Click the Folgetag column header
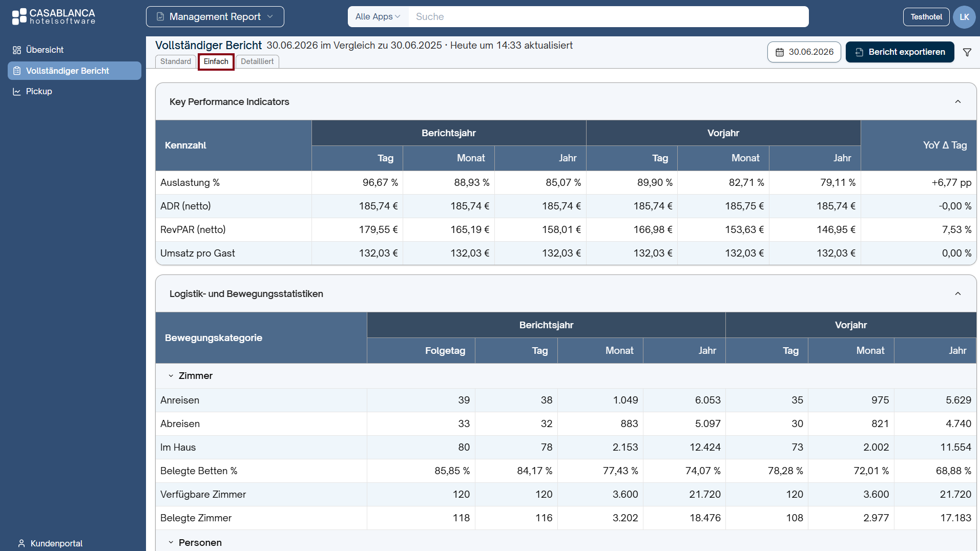 coord(421,351)
